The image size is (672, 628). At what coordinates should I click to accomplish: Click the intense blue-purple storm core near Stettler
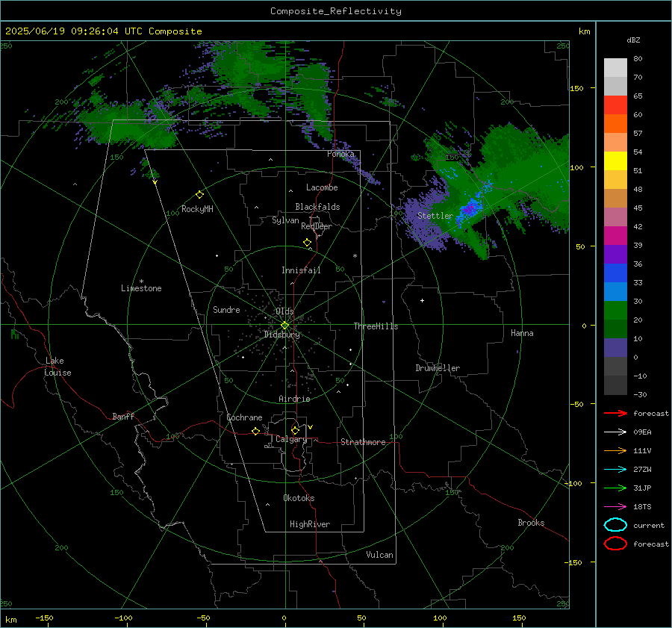click(470, 209)
